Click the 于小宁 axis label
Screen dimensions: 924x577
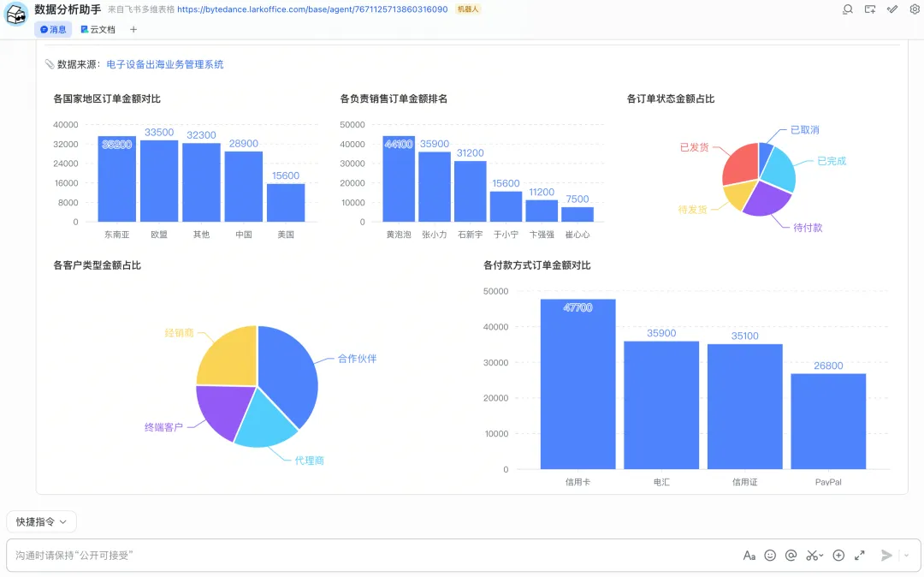coord(506,235)
